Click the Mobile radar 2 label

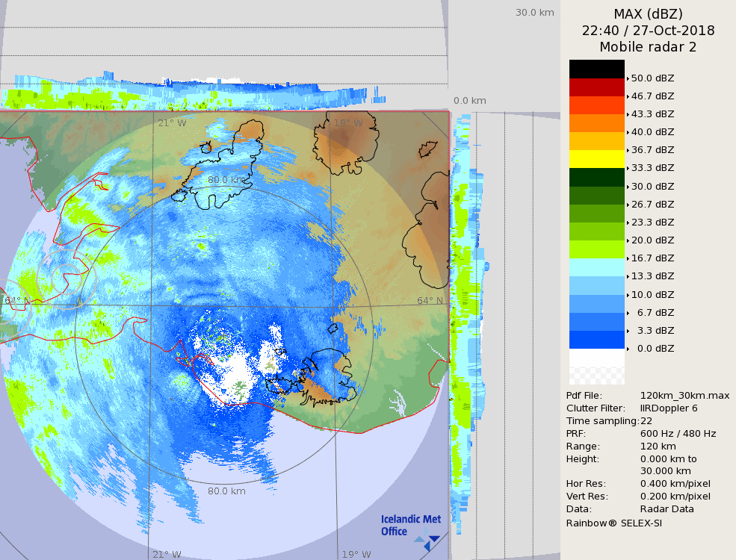coord(648,47)
